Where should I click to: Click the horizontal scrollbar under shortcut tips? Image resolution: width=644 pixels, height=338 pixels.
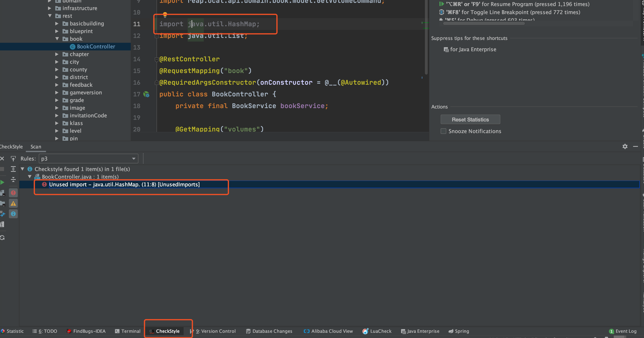tap(484, 23)
